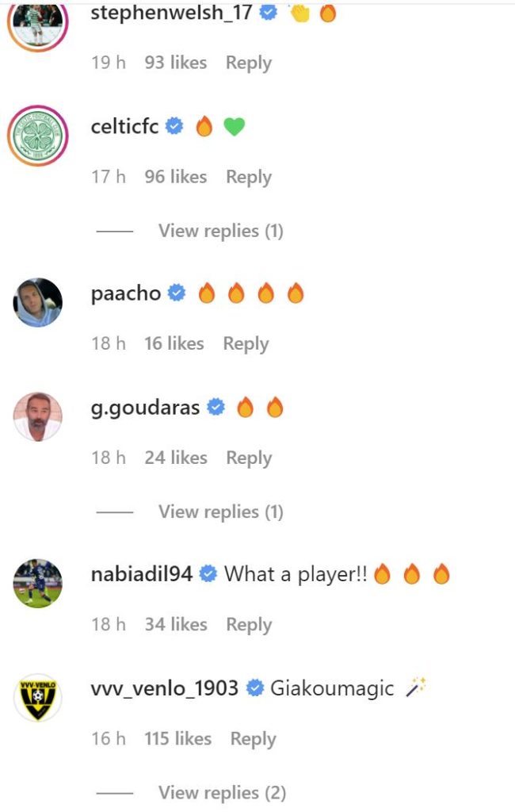Click paacho's profile avatar
The height and width of the screenshot is (812, 515).
38,302
